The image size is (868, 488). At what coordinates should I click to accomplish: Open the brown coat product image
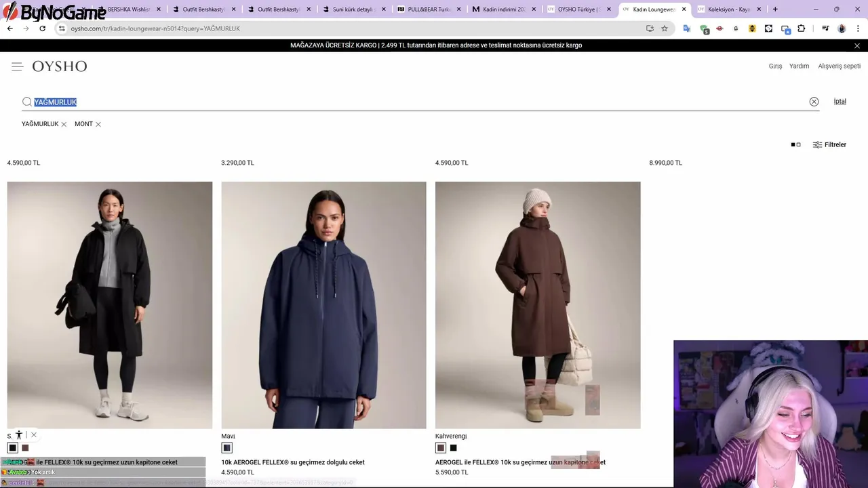[538, 305]
